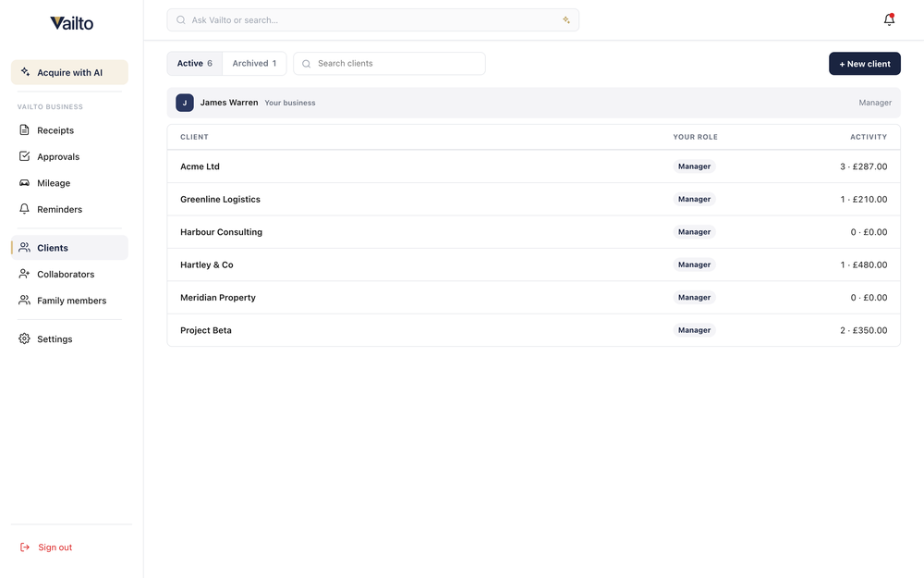Sign out of Vailto

pos(46,547)
